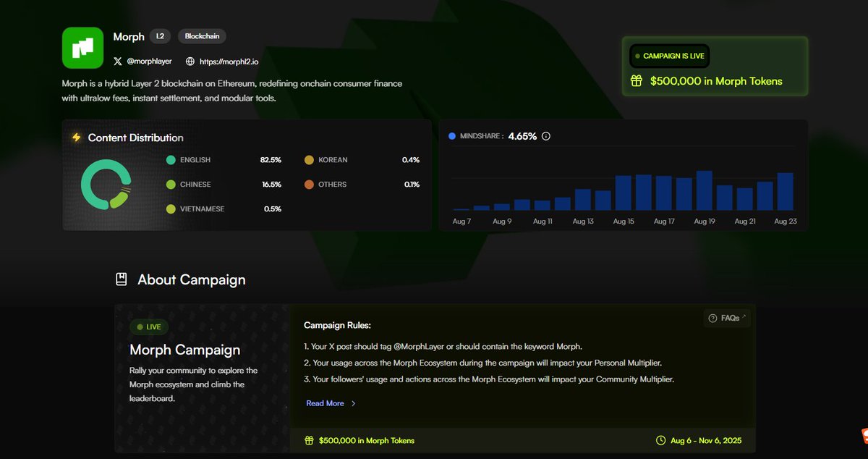Click rule 2 about the Personal Multiplier
Image resolution: width=868 pixels, height=459 pixels.
pyautogui.click(x=482, y=363)
